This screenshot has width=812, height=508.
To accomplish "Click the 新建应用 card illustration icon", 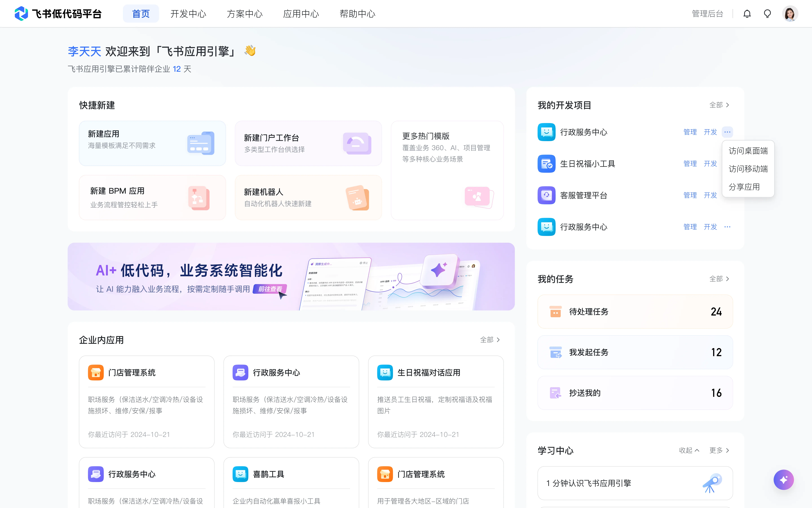I will (x=201, y=143).
